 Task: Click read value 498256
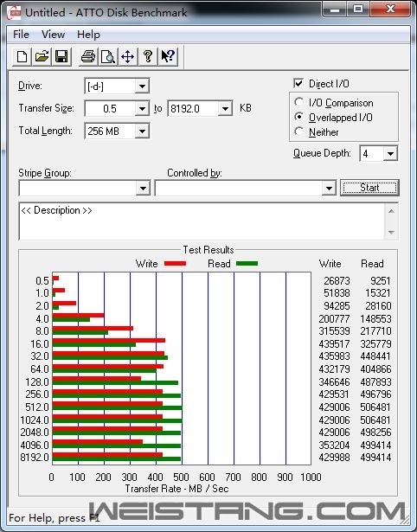point(375,432)
